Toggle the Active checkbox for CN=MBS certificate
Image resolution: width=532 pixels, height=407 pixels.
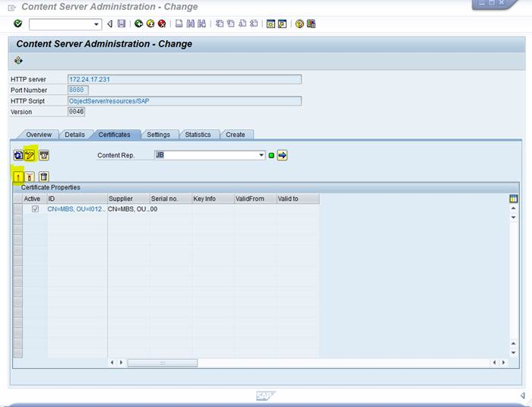[x=35, y=209]
